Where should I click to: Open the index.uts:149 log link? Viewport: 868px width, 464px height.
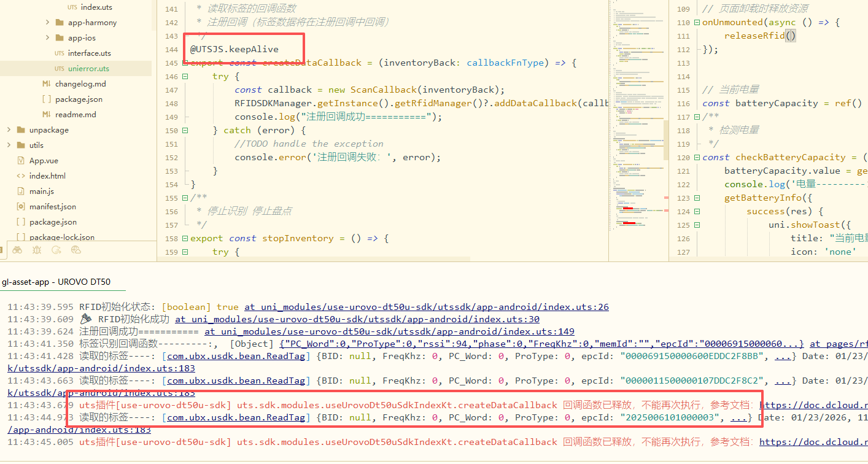[x=389, y=331]
